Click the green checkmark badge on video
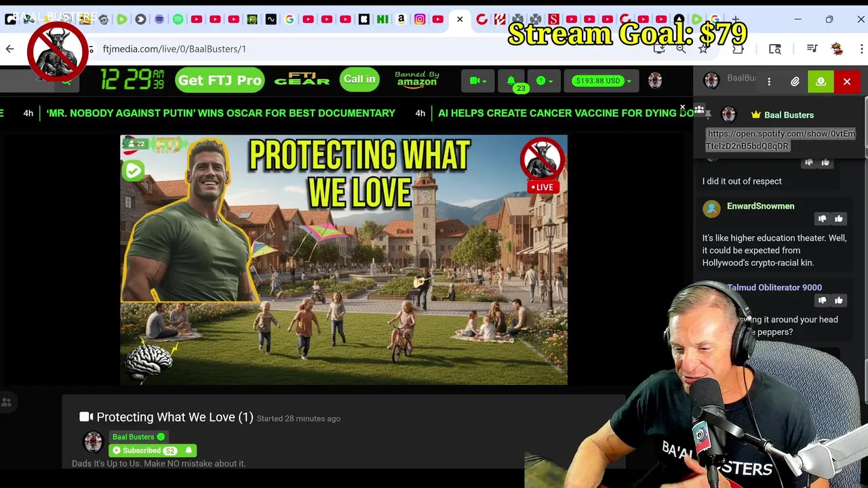Image resolution: width=868 pixels, height=488 pixels. [x=134, y=170]
